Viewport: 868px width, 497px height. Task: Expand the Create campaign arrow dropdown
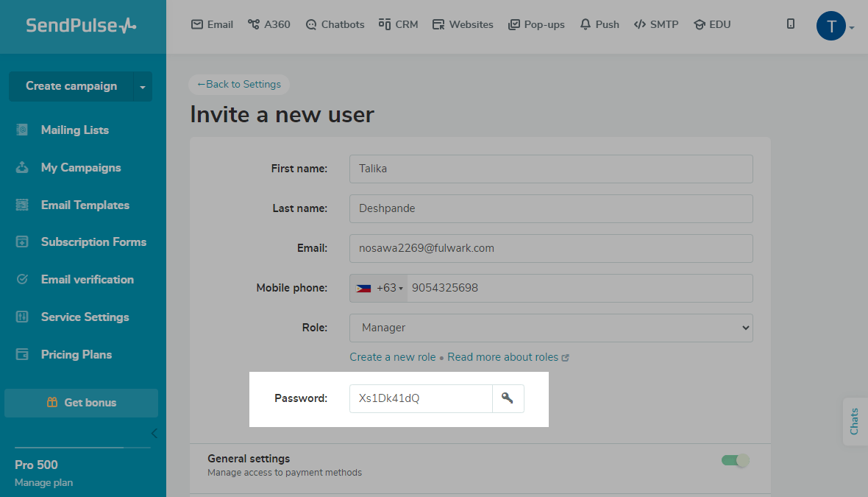[x=142, y=87]
